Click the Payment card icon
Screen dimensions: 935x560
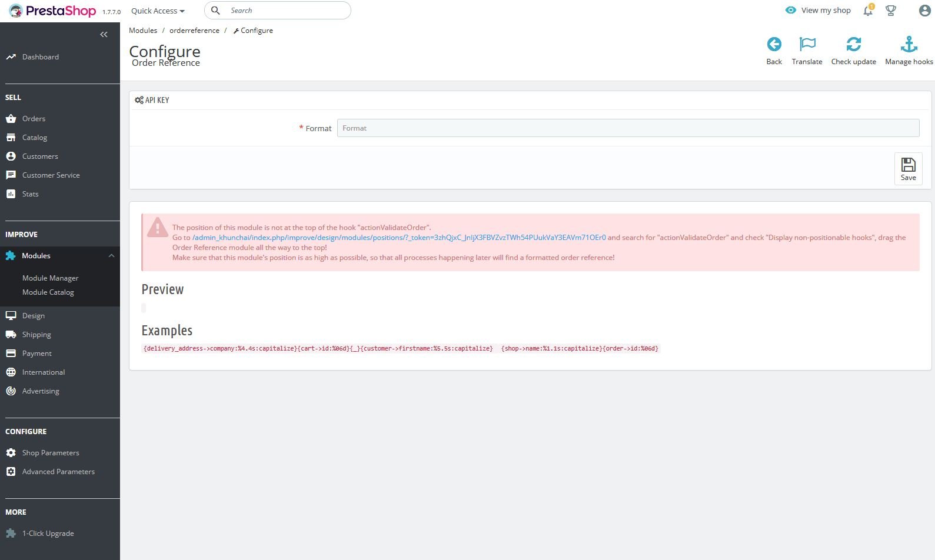click(x=11, y=354)
